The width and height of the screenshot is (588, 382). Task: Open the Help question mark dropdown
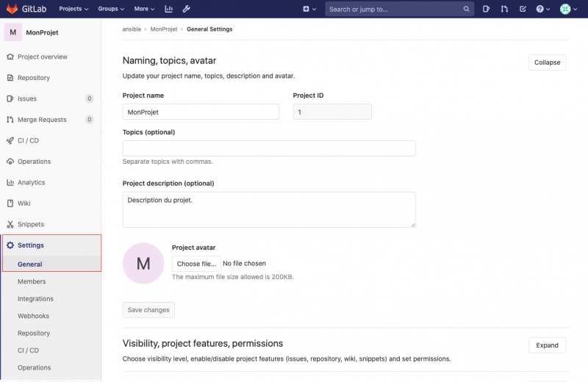pos(542,9)
